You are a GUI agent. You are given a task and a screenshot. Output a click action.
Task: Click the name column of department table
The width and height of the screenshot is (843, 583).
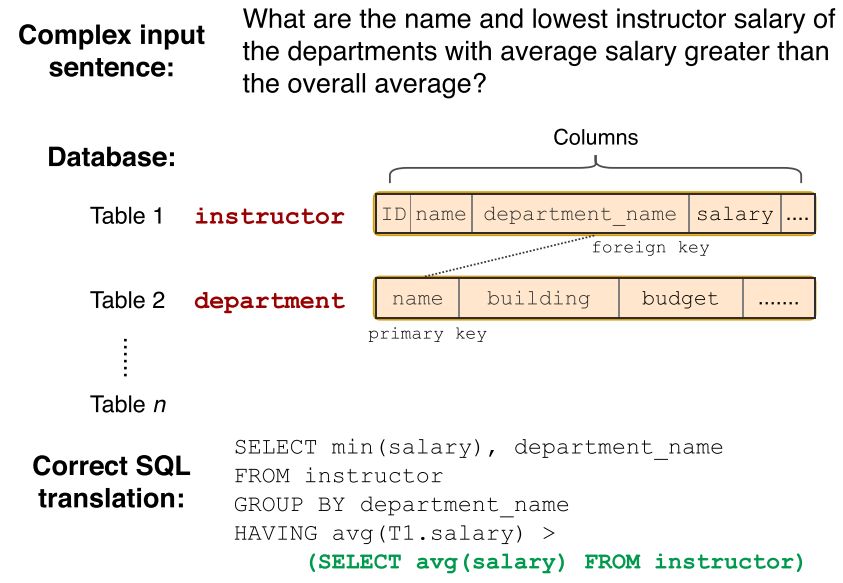pos(417,298)
